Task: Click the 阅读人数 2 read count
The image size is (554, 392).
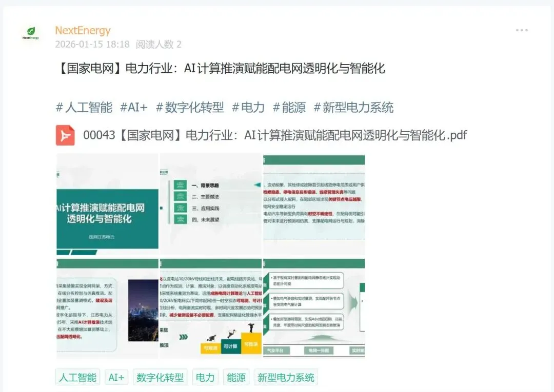Action: point(159,44)
